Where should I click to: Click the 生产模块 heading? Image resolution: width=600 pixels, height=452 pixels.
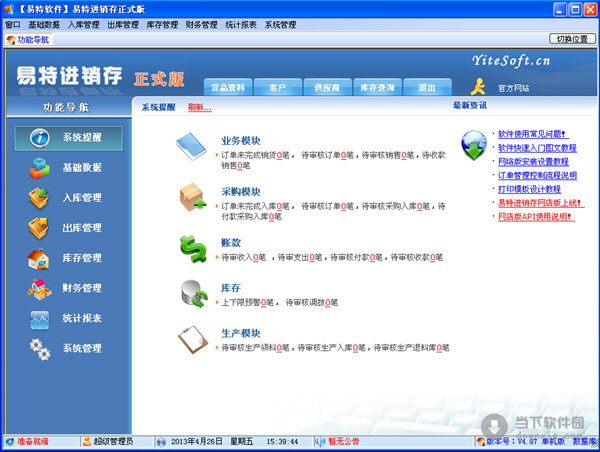click(241, 333)
